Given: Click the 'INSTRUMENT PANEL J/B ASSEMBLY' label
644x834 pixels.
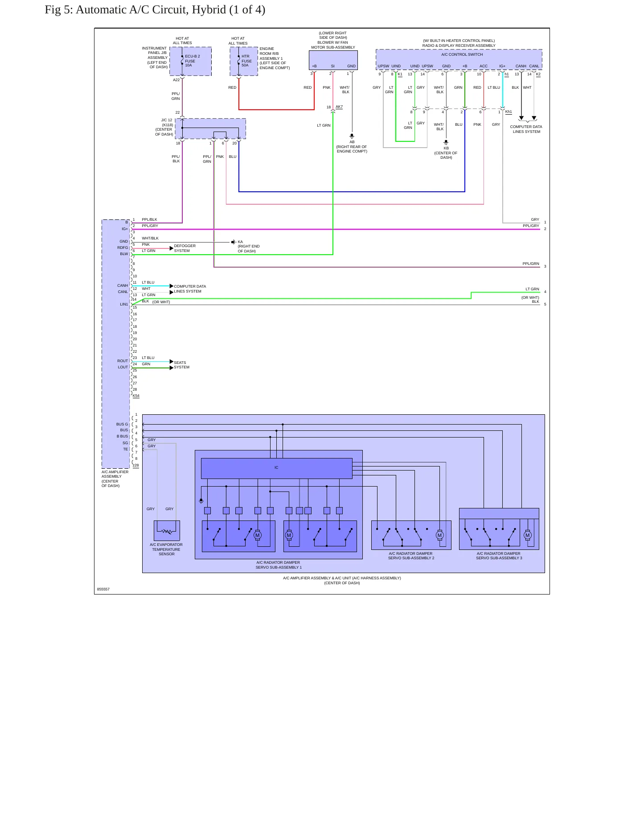Looking at the screenshot, I should click(155, 58).
